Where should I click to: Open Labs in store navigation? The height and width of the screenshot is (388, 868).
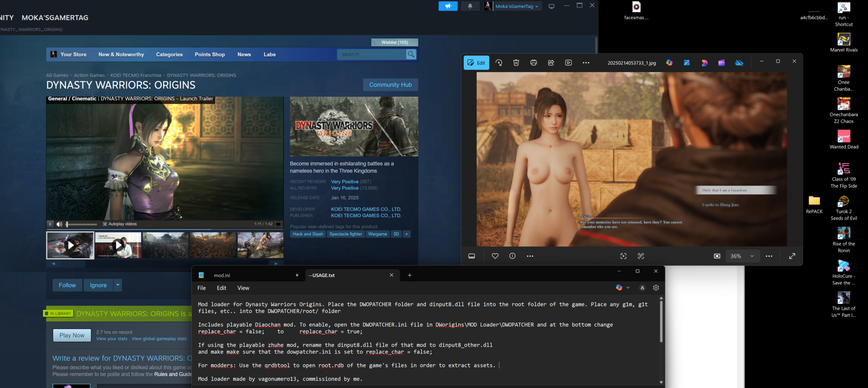pos(269,54)
